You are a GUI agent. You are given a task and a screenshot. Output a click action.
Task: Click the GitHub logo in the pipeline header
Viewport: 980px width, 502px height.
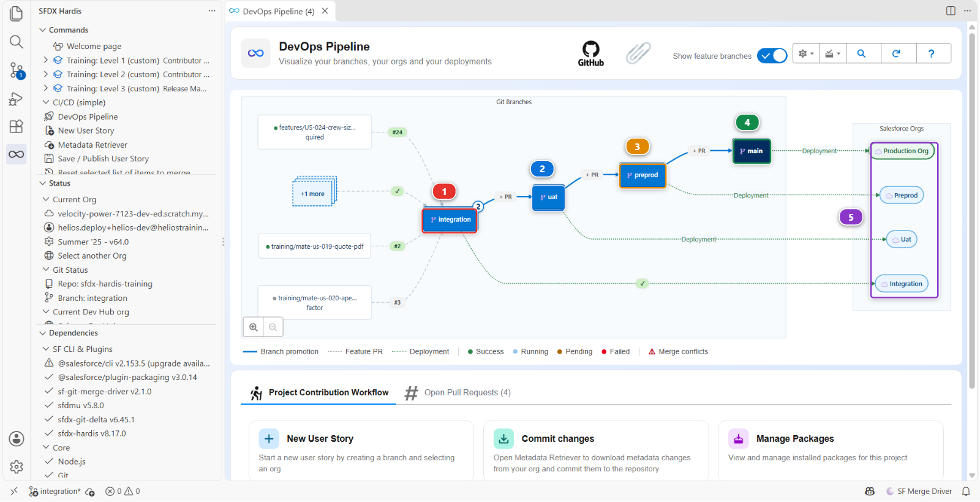(x=591, y=54)
